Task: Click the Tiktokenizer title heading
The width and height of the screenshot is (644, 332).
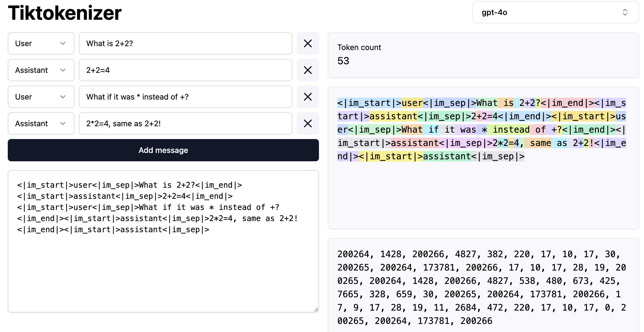Action: pos(65,13)
